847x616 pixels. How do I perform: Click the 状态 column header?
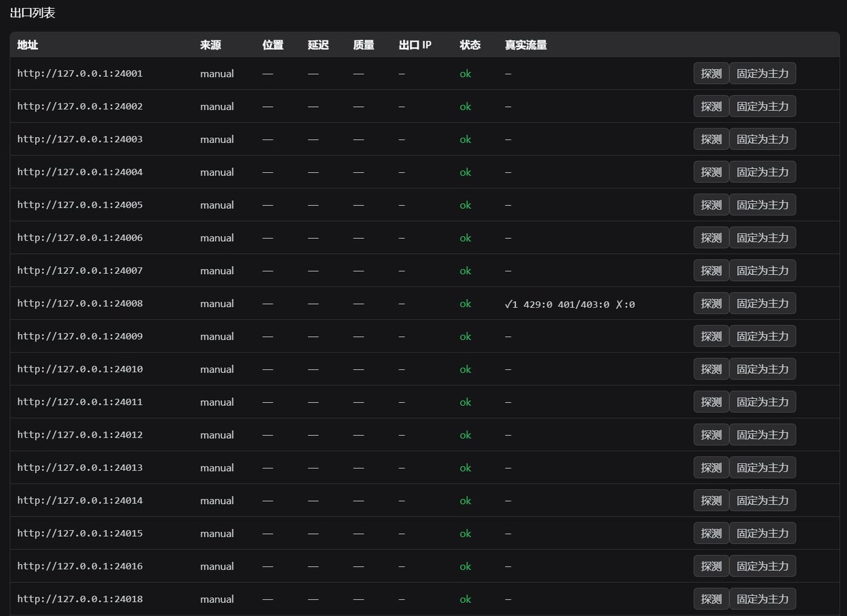click(470, 45)
